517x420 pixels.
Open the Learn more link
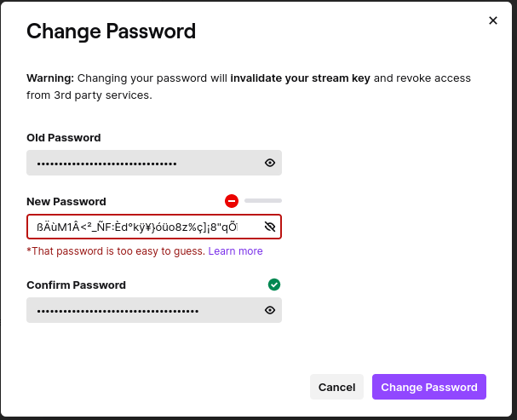pyautogui.click(x=235, y=251)
